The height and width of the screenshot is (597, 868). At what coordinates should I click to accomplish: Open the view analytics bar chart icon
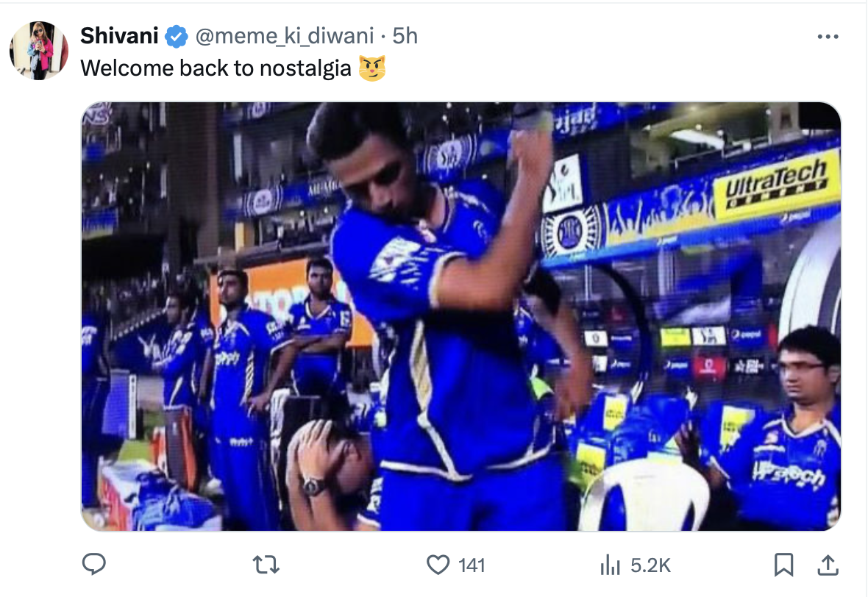click(610, 565)
